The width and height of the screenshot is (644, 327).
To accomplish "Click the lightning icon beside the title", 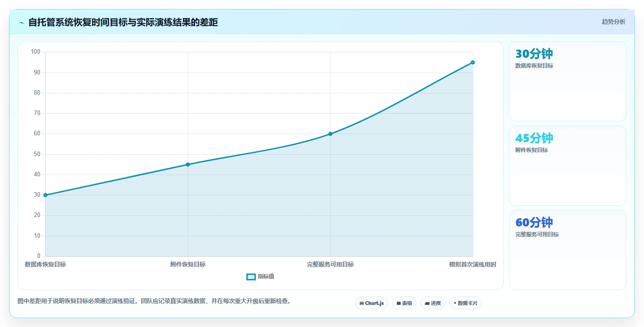I will (21, 23).
